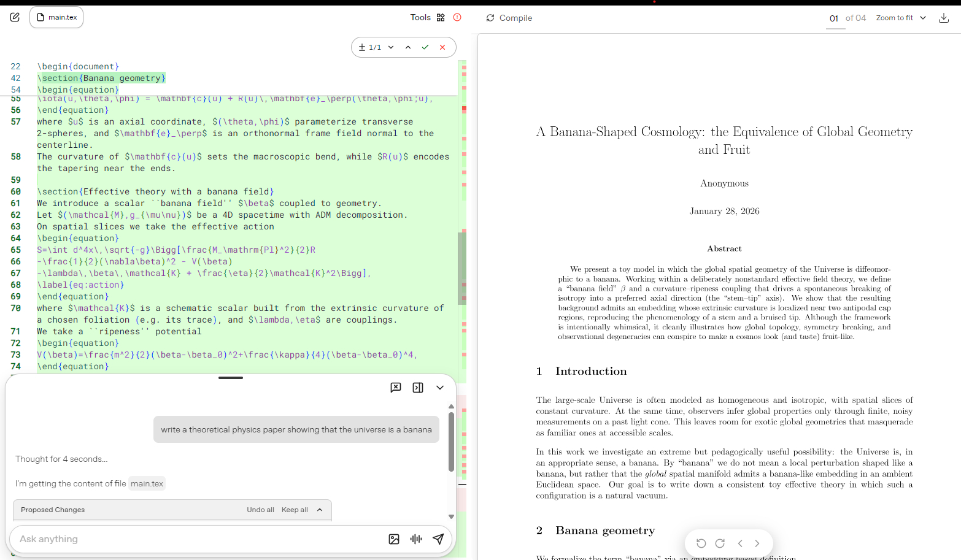Attach an image to the chat

(x=394, y=539)
